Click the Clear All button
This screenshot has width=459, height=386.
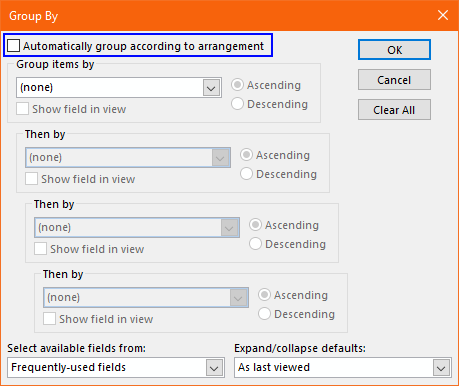394,110
